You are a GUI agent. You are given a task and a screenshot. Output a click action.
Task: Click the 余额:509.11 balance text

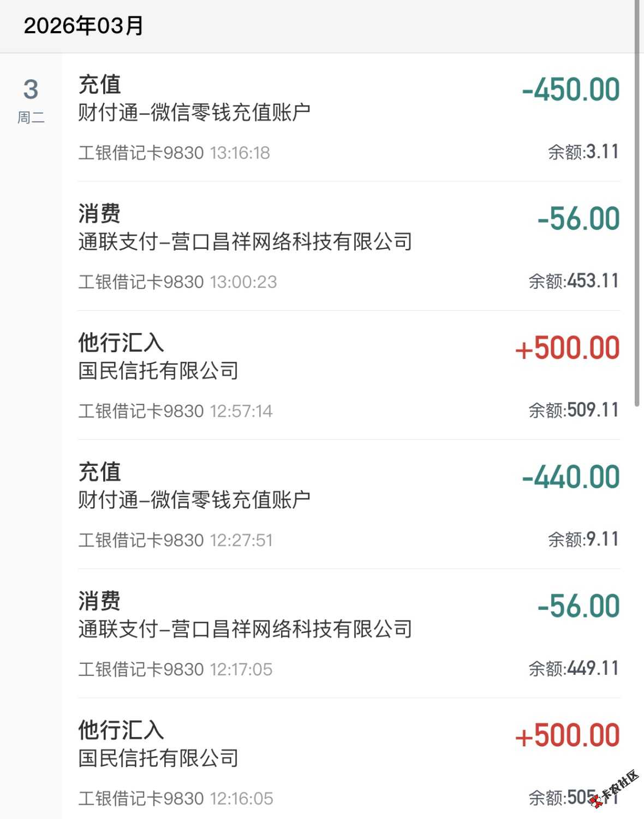click(x=573, y=410)
